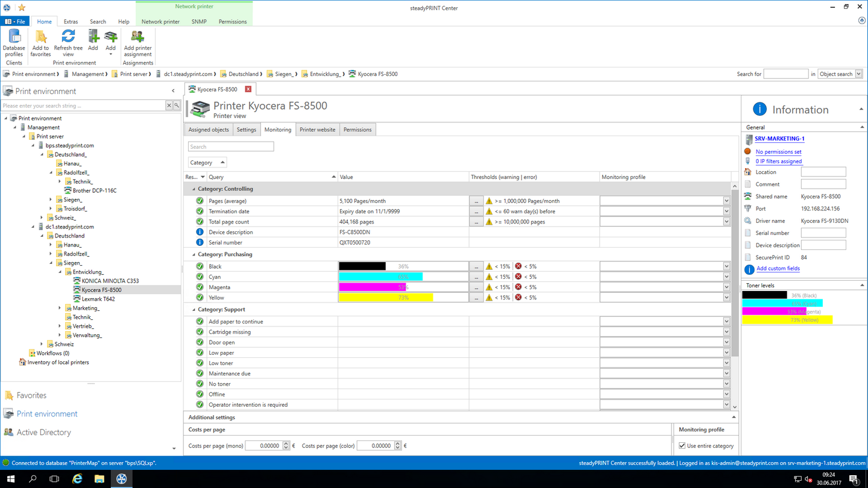Click the tree search magnifier icon
Screen dimensions: 868x488
point(177,105)
